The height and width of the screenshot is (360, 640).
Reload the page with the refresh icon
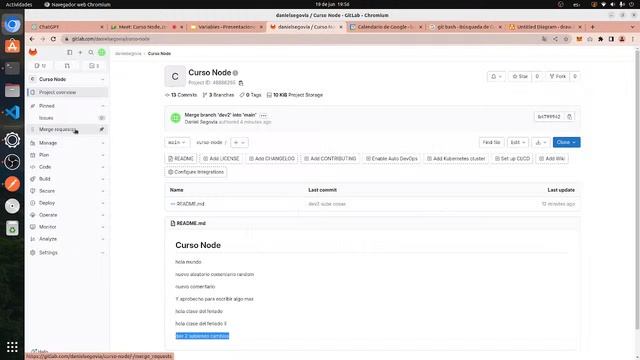(53, 39)
